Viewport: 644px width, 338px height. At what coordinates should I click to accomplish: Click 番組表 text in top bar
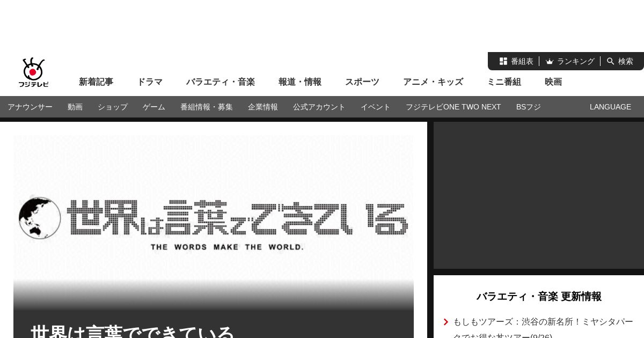522,61
